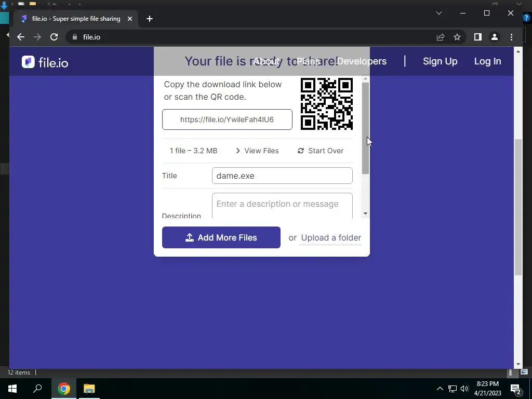
Task: Open the notification center icon
Action: coord(516,389)
